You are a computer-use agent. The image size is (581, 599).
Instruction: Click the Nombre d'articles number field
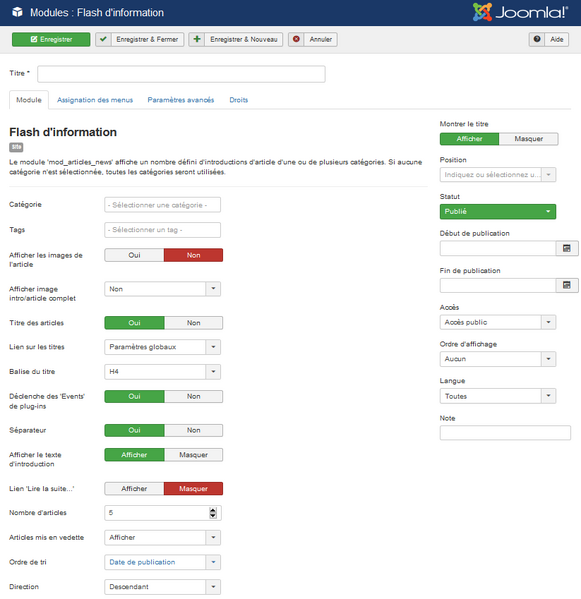[162, 513]
